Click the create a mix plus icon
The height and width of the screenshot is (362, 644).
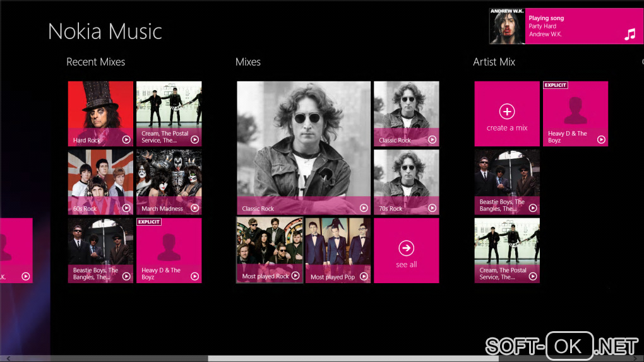click(507, 111)
